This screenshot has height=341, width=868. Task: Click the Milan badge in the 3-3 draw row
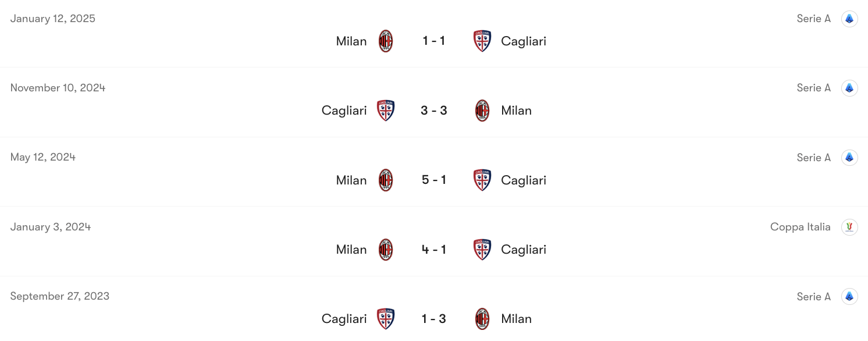point(482,111)
